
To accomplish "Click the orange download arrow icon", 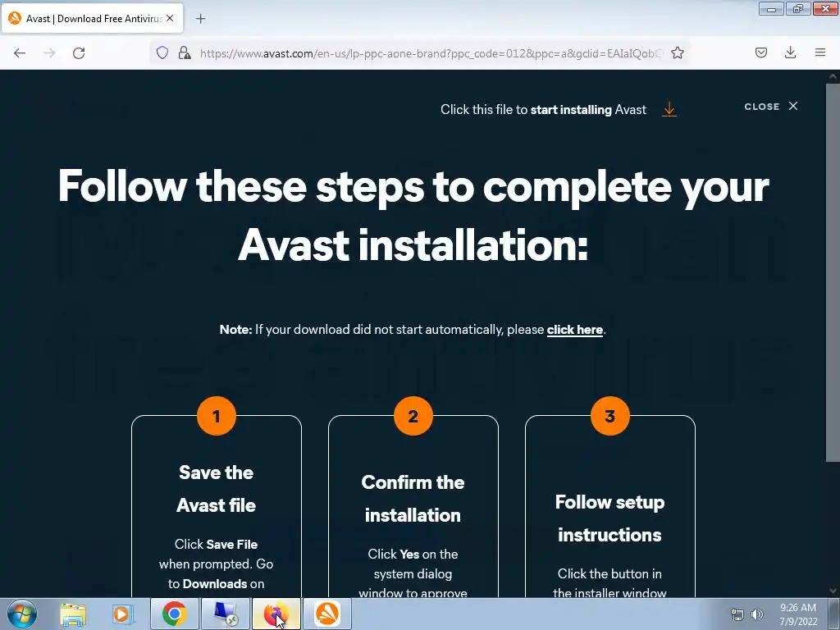I will [669, 109].
